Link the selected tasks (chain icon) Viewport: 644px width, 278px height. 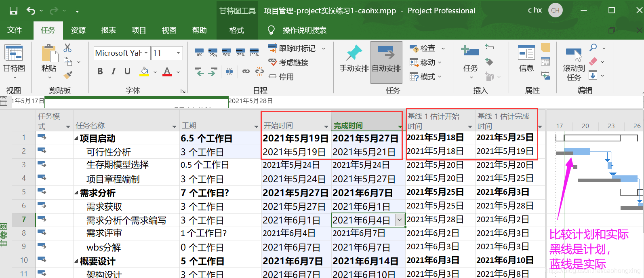(246, 72)
